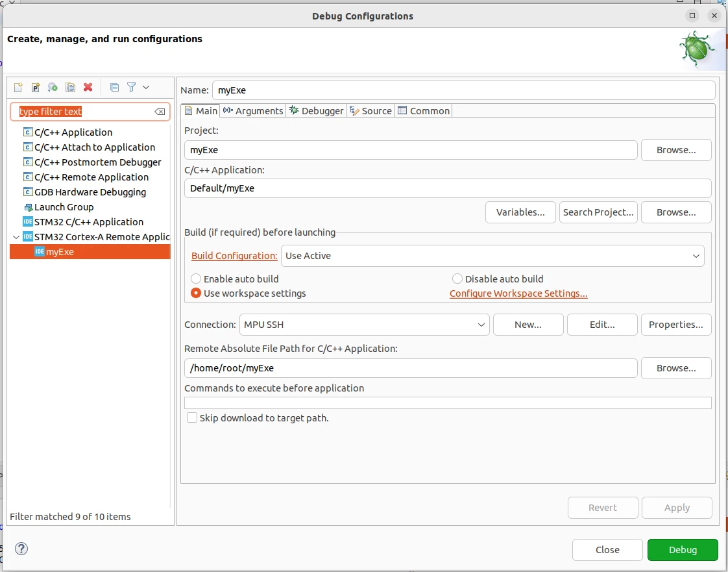
Task: Click the New launch configuration icon
Action: pyautogui.click(x=18, y=88)
